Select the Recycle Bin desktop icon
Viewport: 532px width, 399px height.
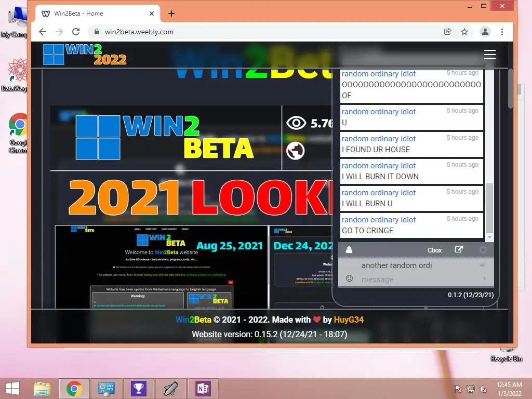[507, 355]
